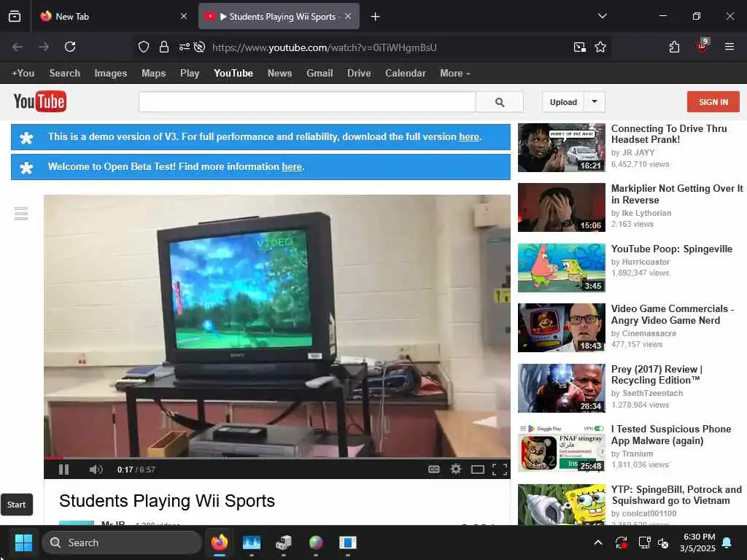Open YTP: SpingeBill, Potrock and Squishward title

(x=676, y=495)
